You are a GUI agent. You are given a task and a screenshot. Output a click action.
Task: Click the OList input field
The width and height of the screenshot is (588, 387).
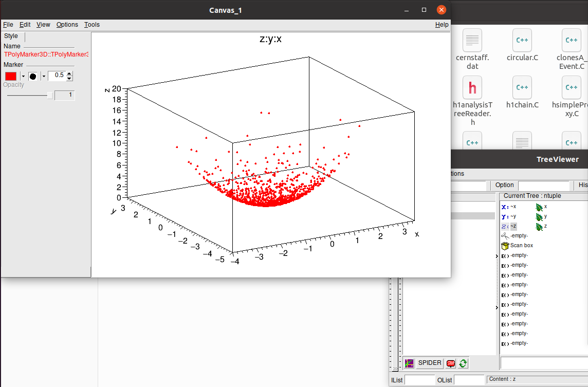[x=469, y=380]
